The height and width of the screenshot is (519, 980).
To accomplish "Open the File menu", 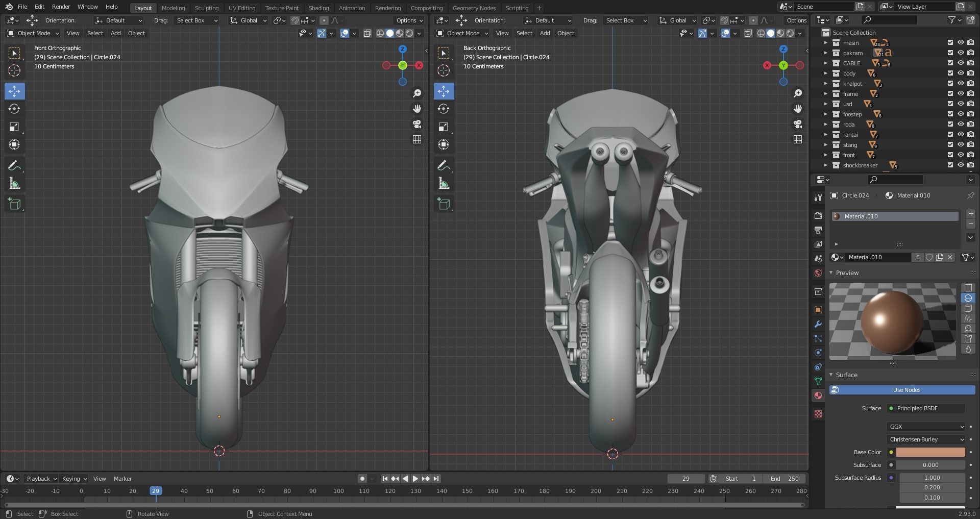I will (x=22, y=7).
